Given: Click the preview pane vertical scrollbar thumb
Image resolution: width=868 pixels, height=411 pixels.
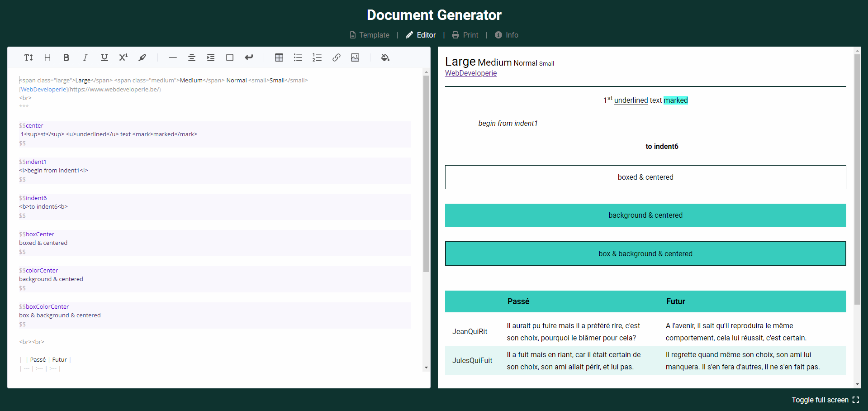Looking at the screenshot, I should pyautogui.click(x=857, y=179).
